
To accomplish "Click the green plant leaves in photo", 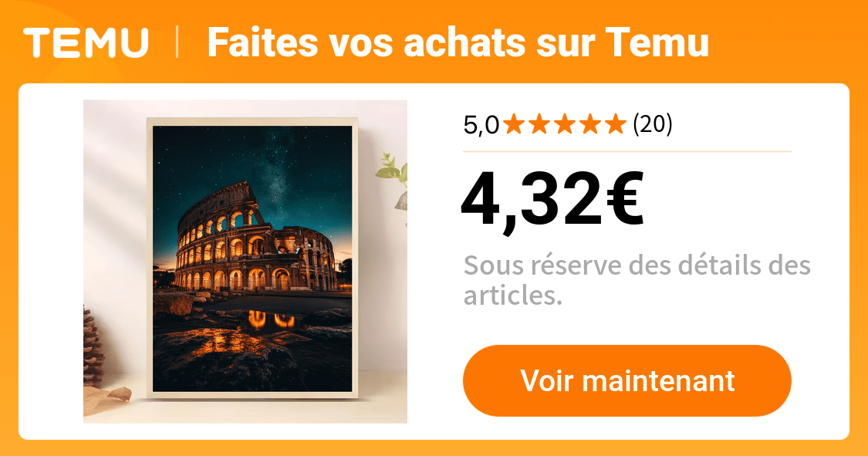I will [393, 170].
